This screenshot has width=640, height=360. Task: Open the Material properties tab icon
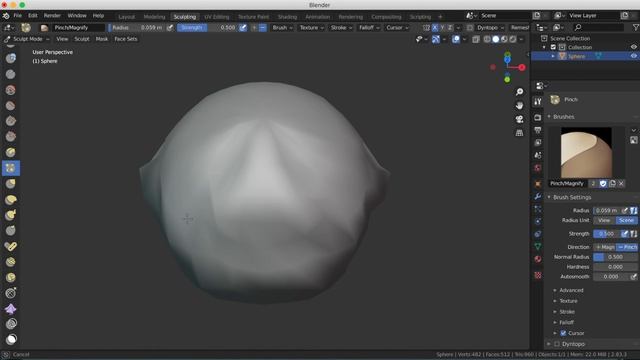tap(538, 259)
